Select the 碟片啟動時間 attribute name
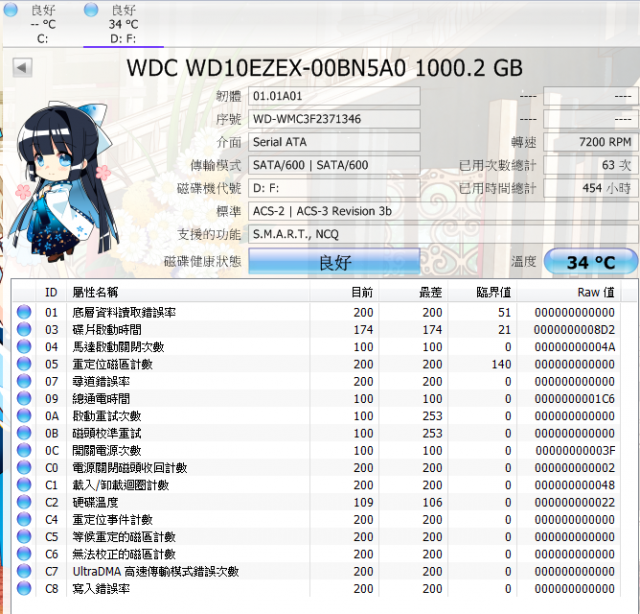 coord(107,329)
